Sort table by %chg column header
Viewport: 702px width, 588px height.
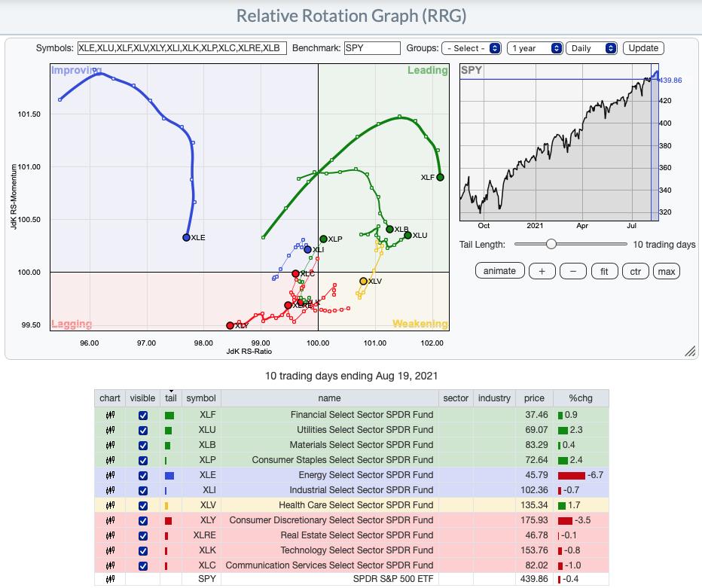[581, 398]
